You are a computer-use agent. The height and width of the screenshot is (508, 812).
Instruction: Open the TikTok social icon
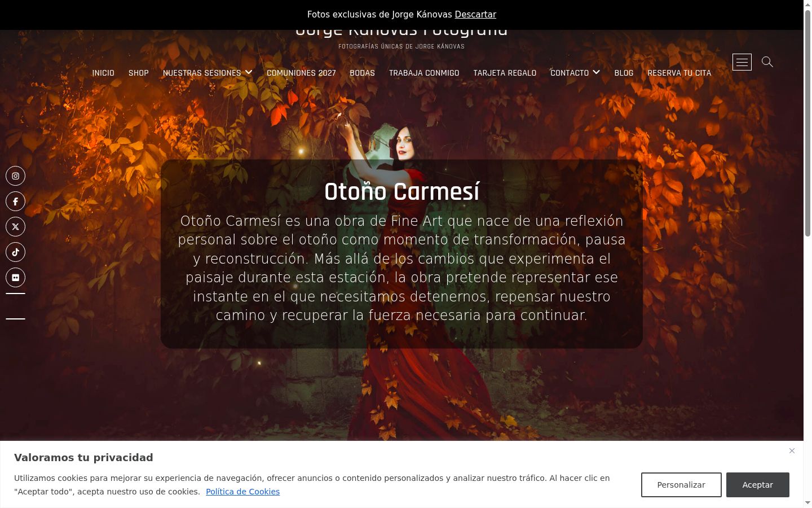(16, 252)
